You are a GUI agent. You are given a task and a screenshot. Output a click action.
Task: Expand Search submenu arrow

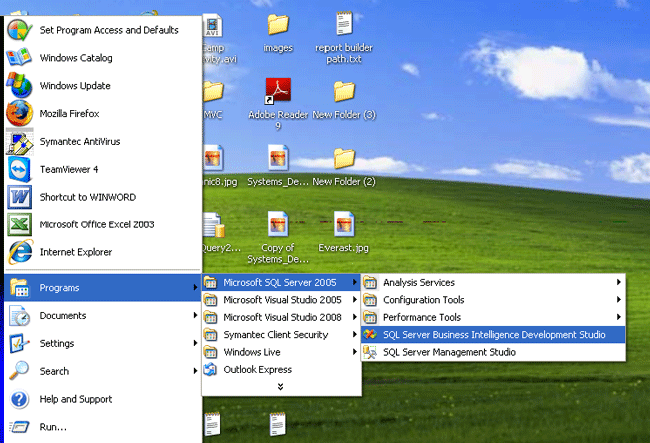(x=195, y=371)
